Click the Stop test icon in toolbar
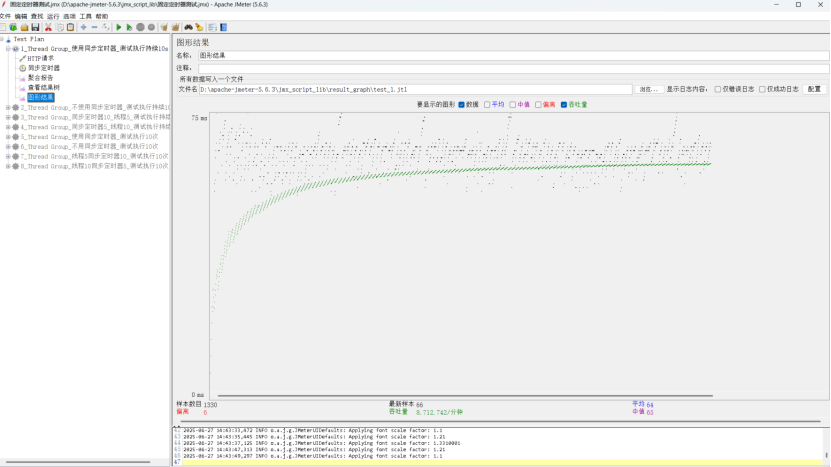831x467 pixels. [140, 27]
